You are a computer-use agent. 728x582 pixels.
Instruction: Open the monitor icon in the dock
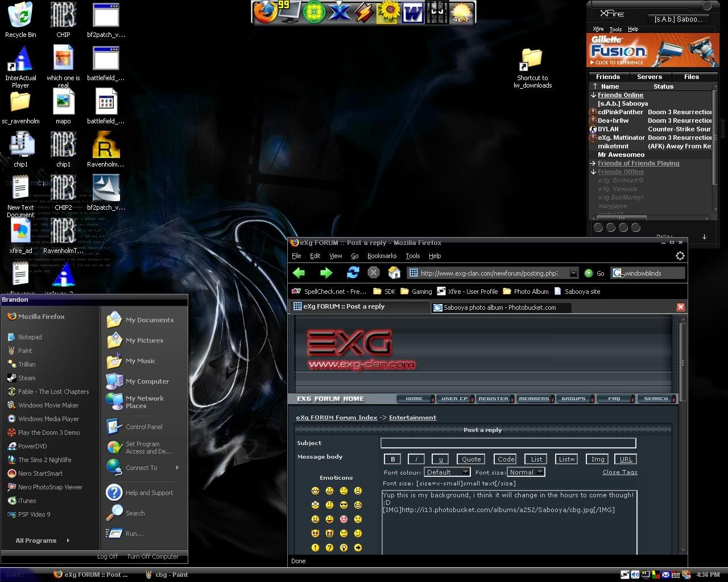(x=290, y=13)
